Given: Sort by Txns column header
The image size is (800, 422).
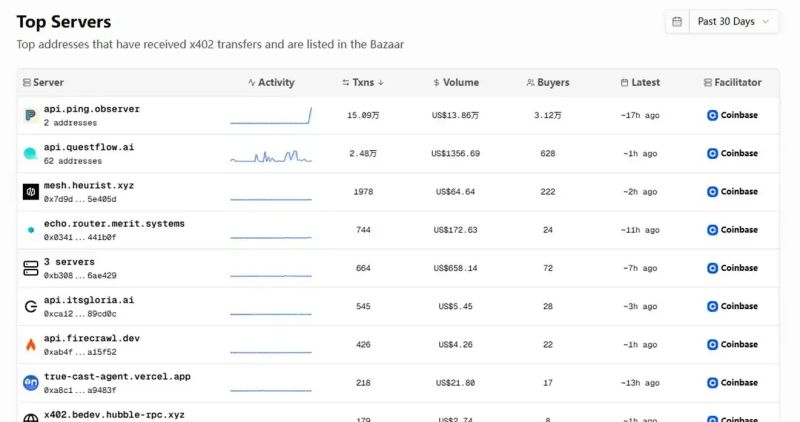Looking at the screenshot, I should (x=363, y=82).
